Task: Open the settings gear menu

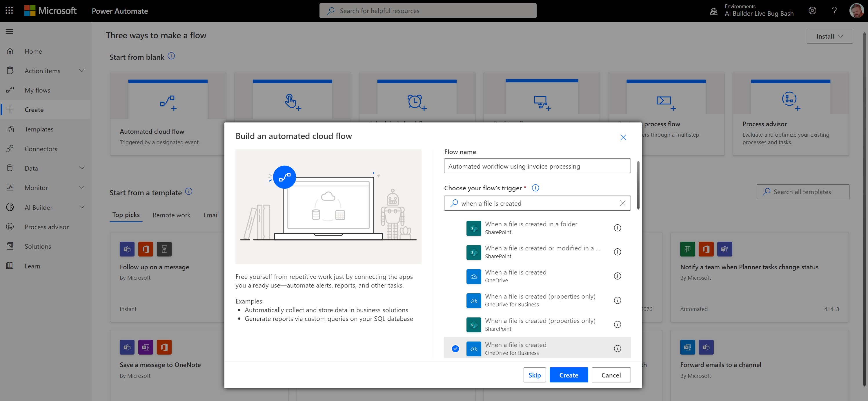Action: [812, 10]
